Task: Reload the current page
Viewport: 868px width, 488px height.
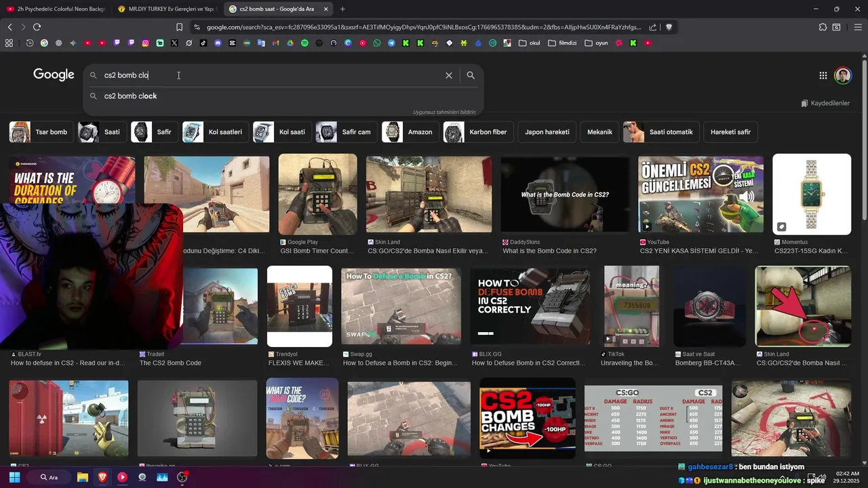Action: point(37,27)
